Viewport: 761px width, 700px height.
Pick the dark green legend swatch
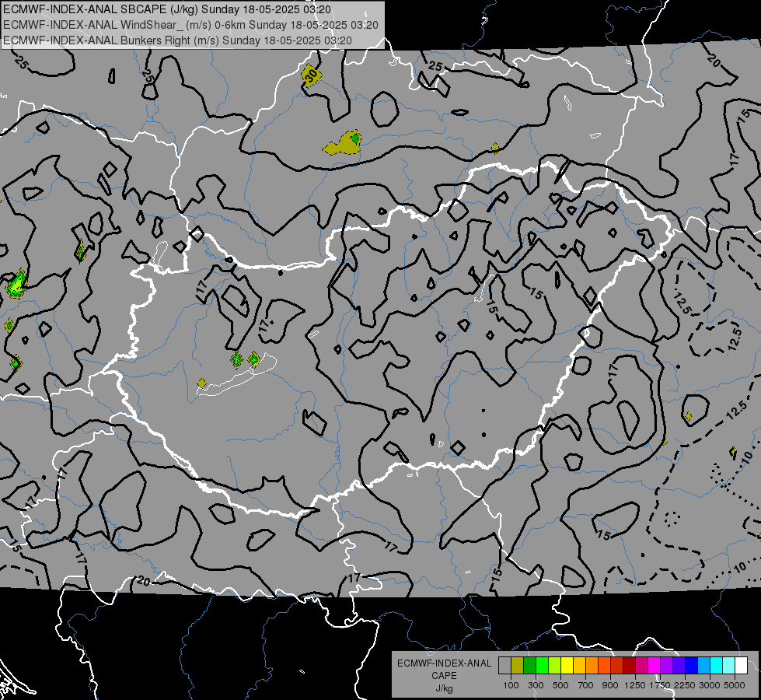coord(529,666)
